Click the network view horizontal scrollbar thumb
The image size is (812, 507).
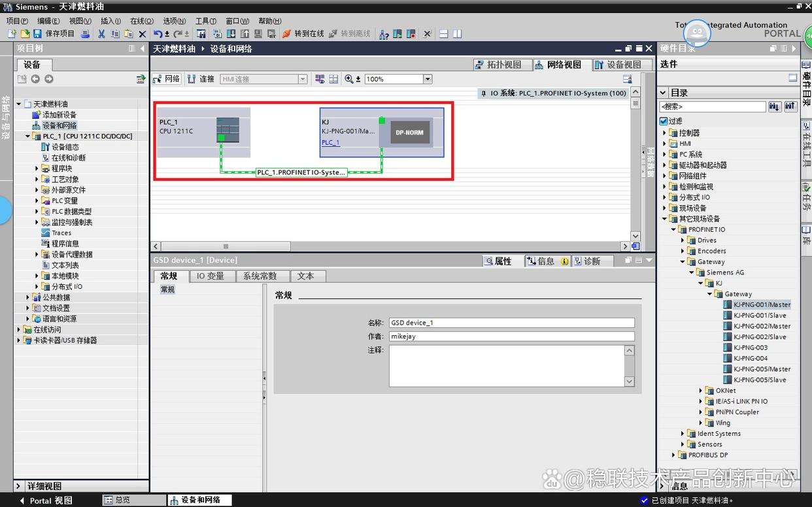coord(226,246)
